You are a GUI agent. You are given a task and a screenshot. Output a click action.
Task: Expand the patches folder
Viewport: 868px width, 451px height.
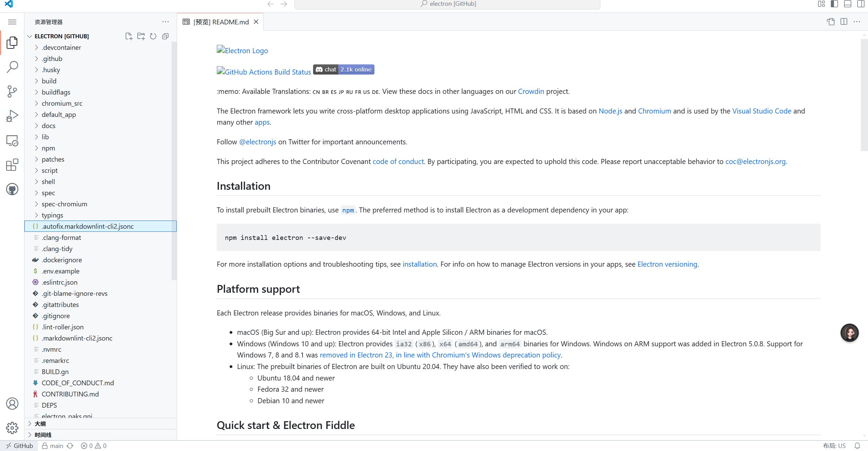click(x=100, y=159)
